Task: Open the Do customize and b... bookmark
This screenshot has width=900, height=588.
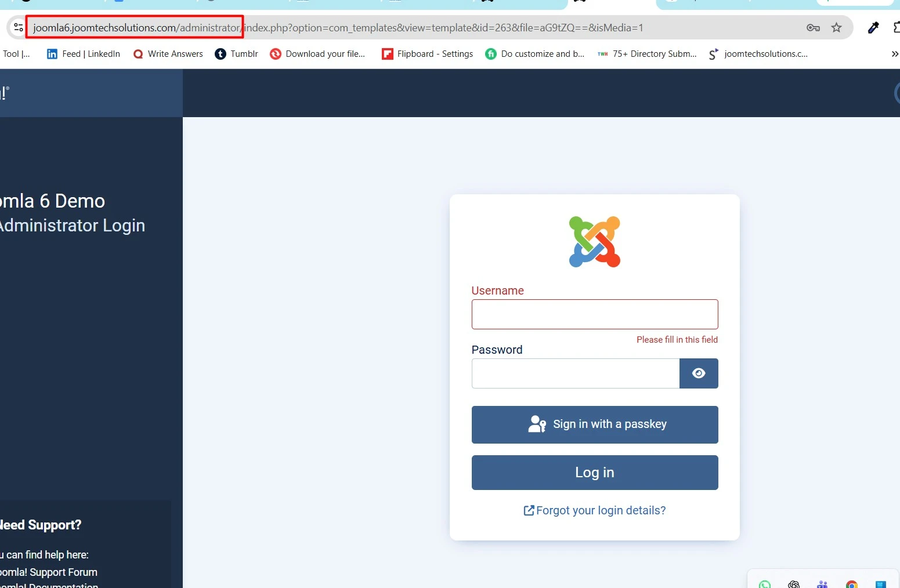Action: click(535, 54)
